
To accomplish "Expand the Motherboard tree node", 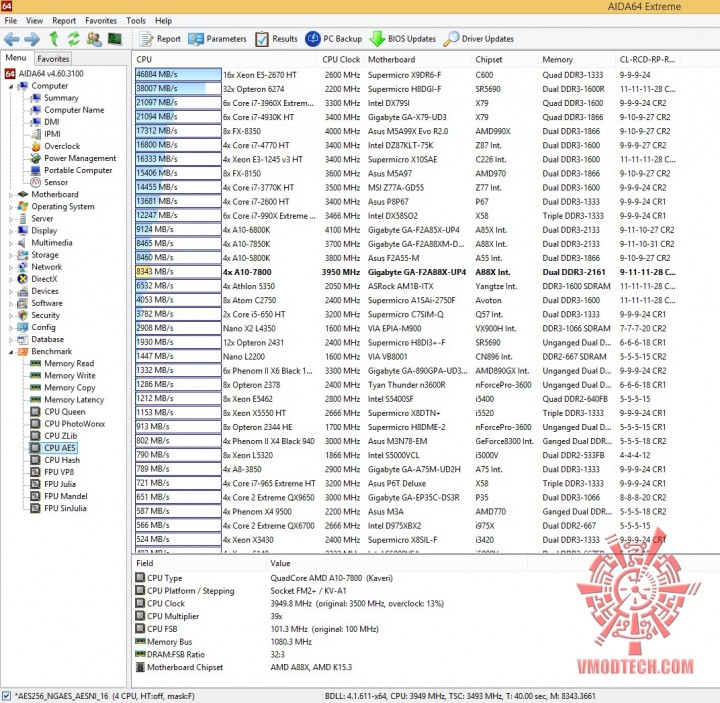I will [11, 195].
